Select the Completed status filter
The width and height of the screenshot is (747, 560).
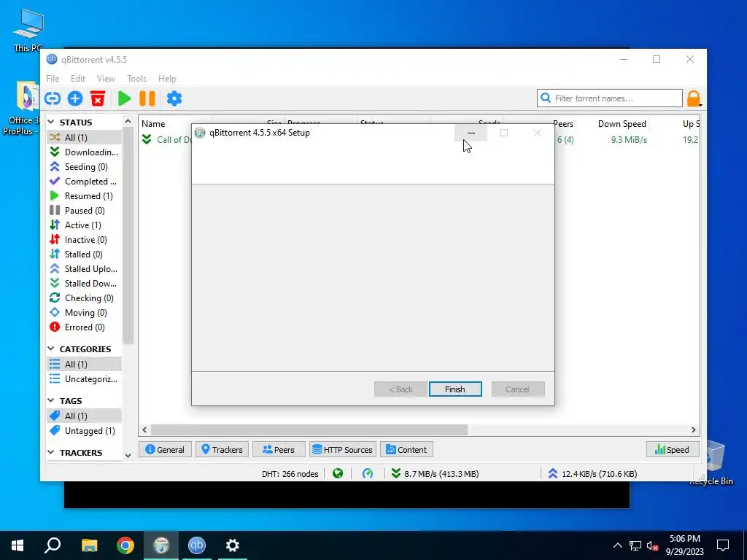[84, 182]
